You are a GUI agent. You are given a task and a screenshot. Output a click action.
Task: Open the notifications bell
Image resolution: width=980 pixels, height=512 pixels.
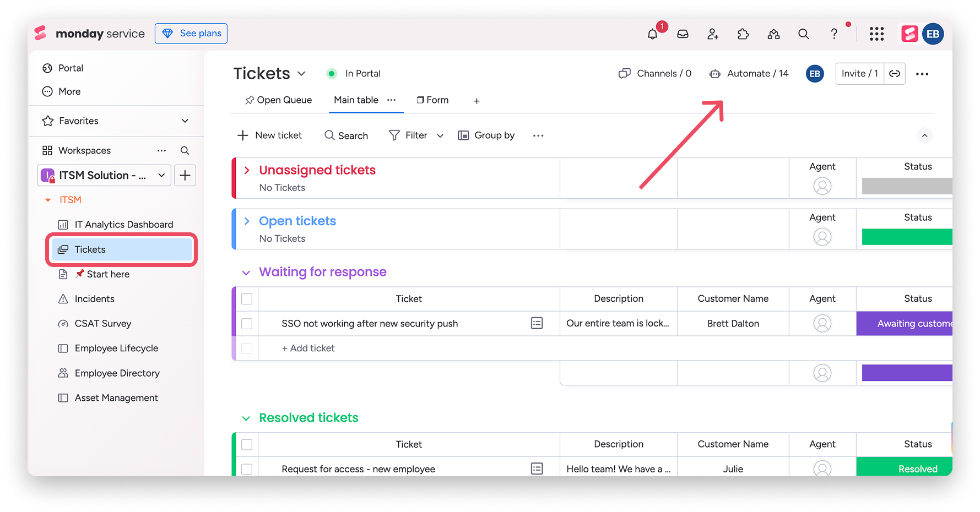point(652,34)
